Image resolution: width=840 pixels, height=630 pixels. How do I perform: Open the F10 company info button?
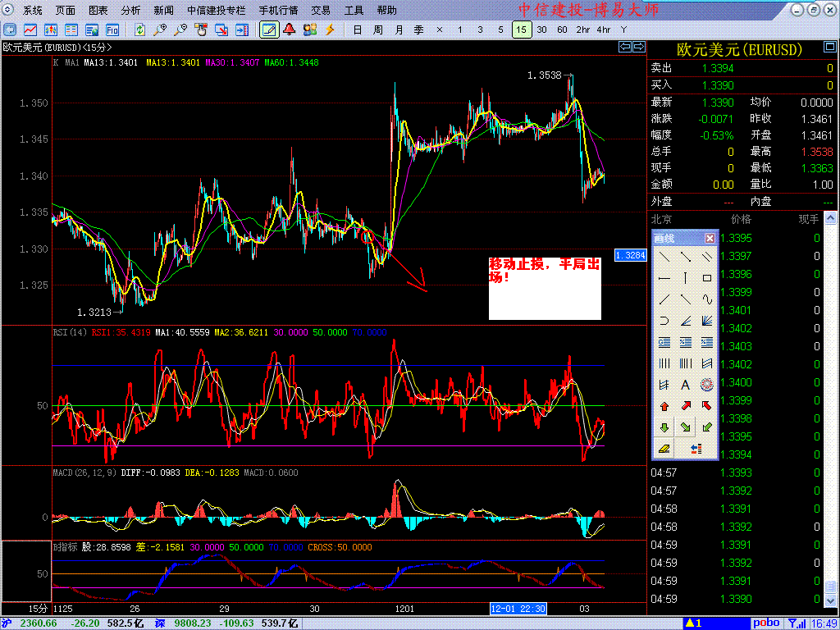(x=112, y=30)
